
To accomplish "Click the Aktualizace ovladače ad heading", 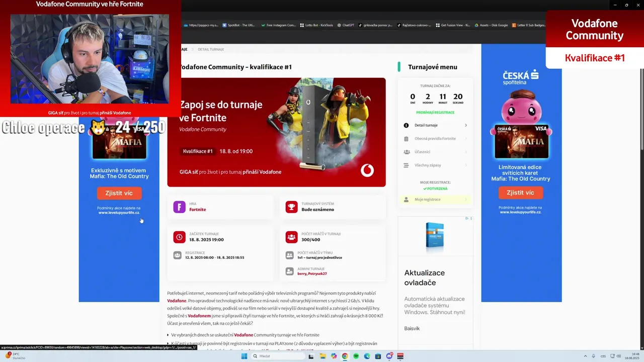I will pos(425,278).
